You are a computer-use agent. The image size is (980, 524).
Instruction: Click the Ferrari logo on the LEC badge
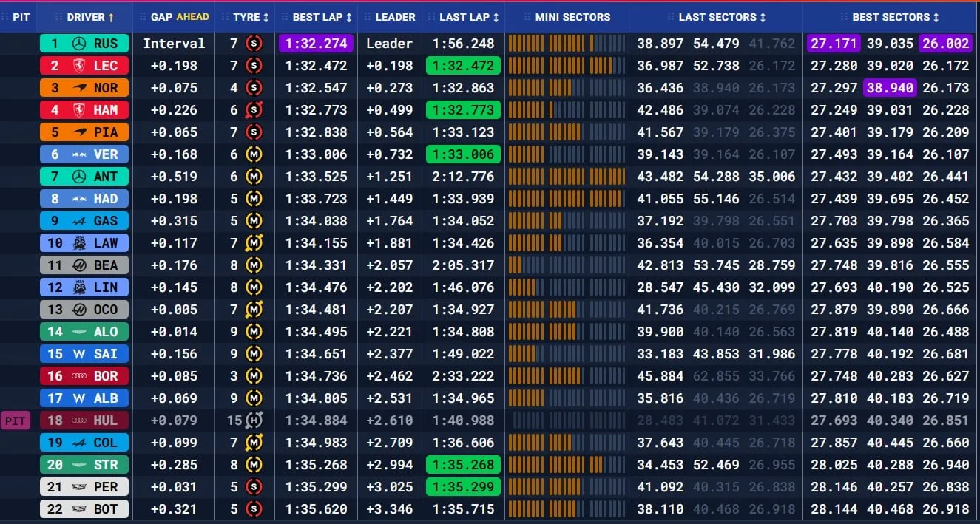(x=79, y=66)
